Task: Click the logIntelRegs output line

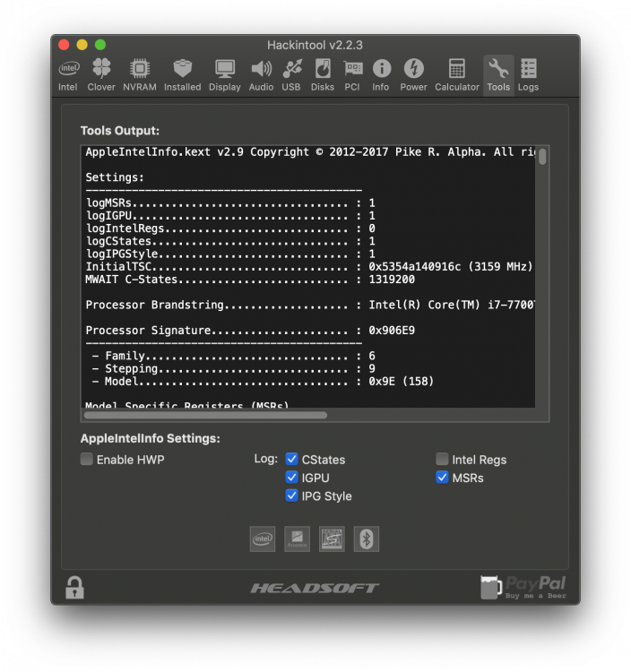Action: click(230, 228)
